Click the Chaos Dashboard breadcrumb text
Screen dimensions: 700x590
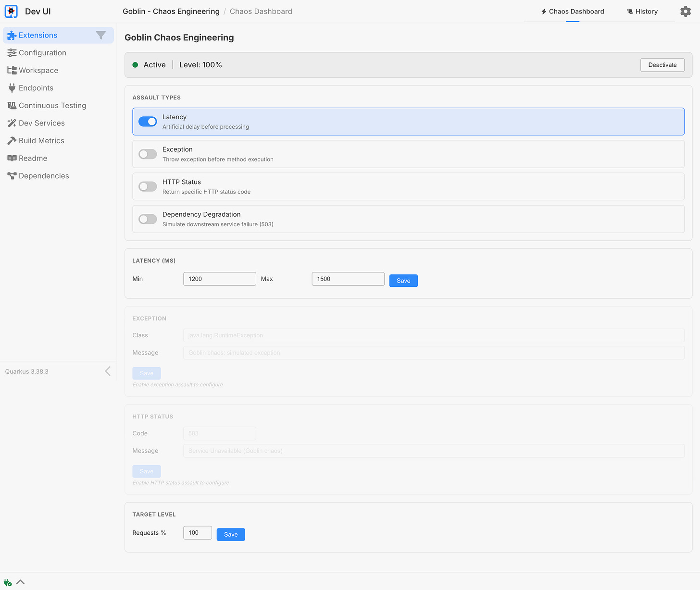tap(261, 12)
